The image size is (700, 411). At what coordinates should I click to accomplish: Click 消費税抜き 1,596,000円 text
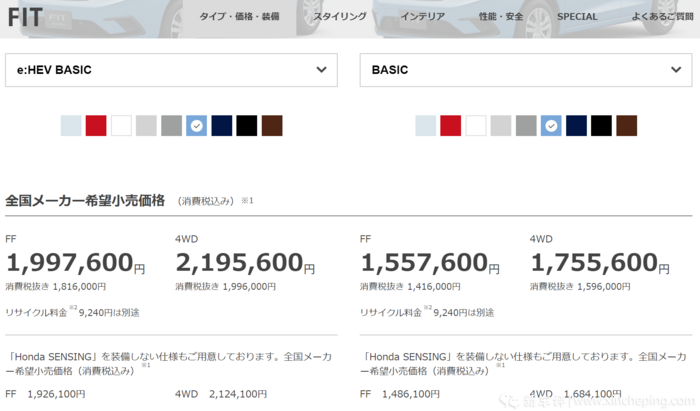pos(580,286)
